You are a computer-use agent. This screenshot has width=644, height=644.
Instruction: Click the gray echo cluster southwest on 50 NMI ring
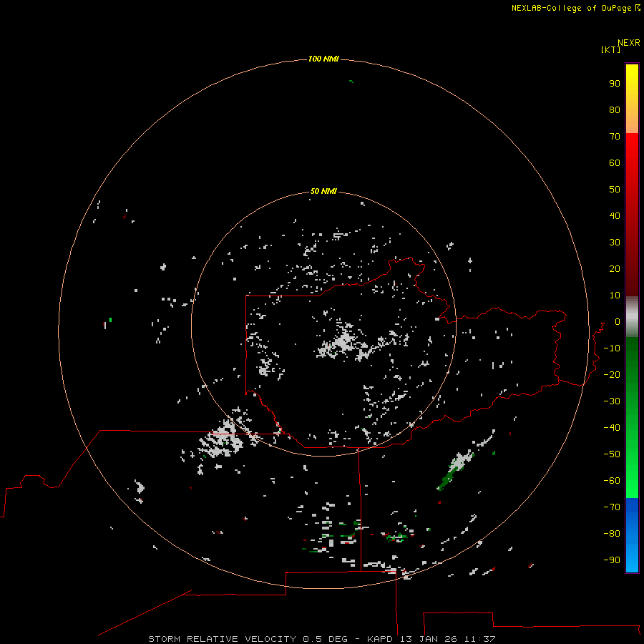click(223, 439)
